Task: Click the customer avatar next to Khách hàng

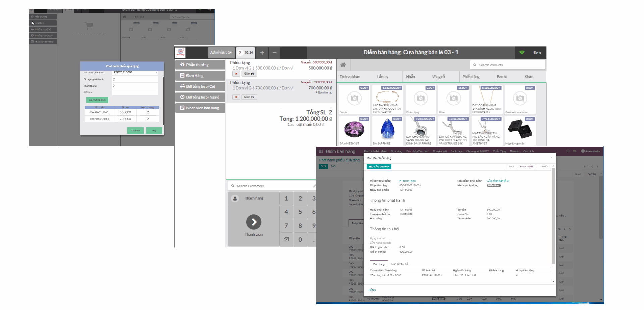Action: click(x=235, y=198)
